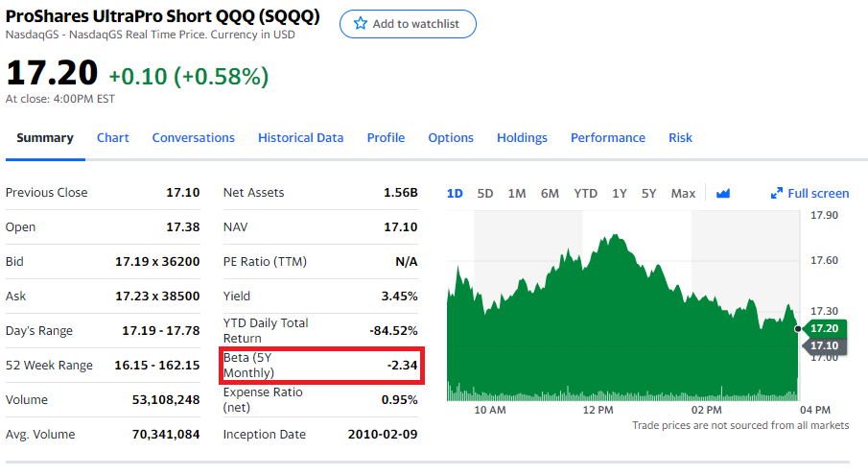Screen dimensions: 868x475
Task: Go to the Historical Data tab
Action: tap(300, 138)
